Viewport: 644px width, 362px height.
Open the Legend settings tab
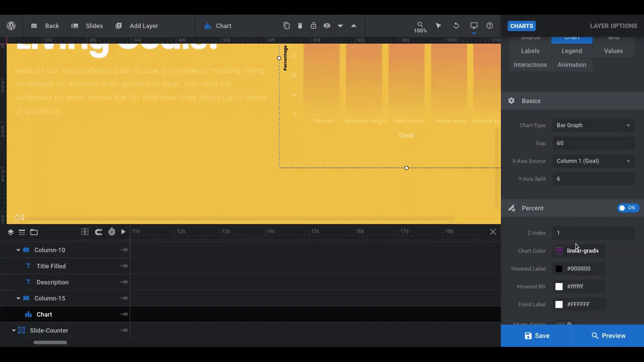pyautogui.click(x=572, y=51)
